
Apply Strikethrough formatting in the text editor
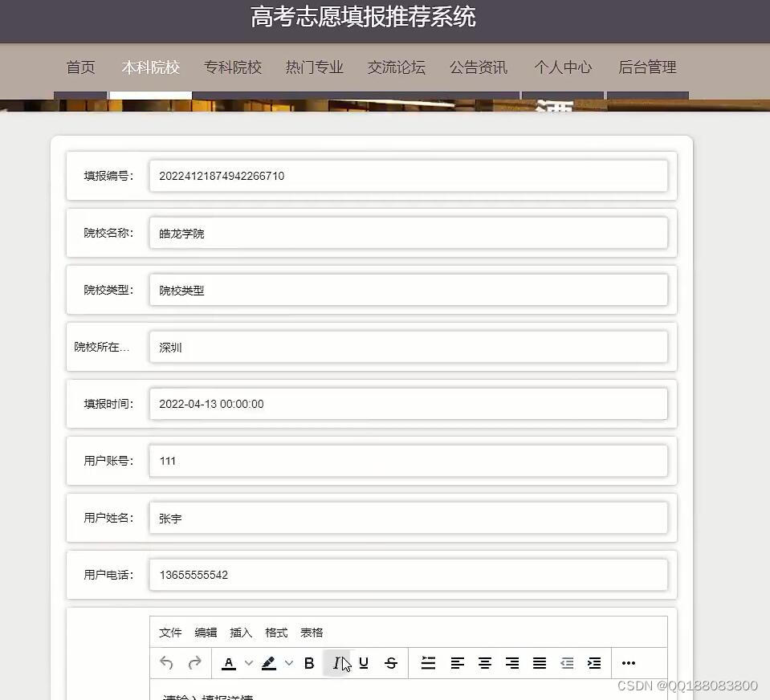pyautogui.click(x=391, y=663)
